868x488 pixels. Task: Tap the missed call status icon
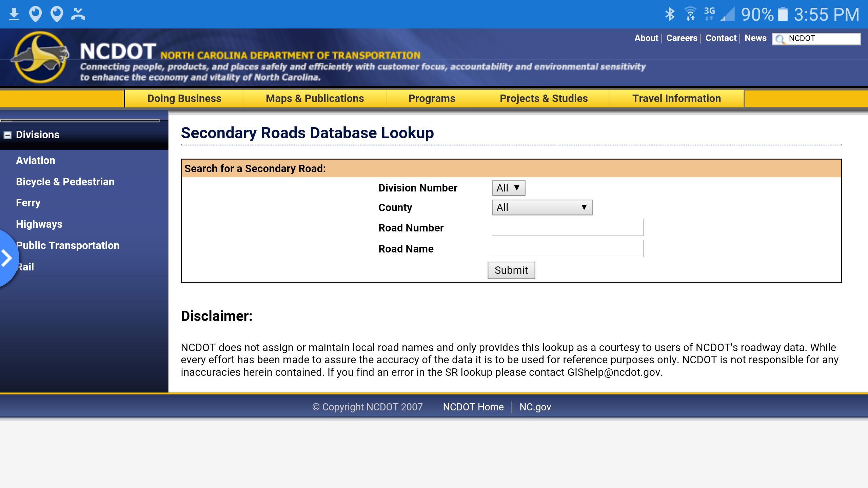[x=78, y=14]
